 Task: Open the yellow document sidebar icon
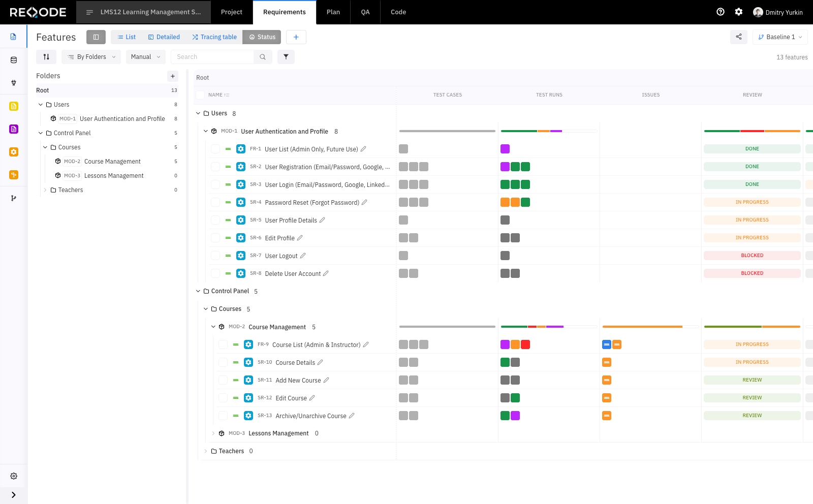14,106
